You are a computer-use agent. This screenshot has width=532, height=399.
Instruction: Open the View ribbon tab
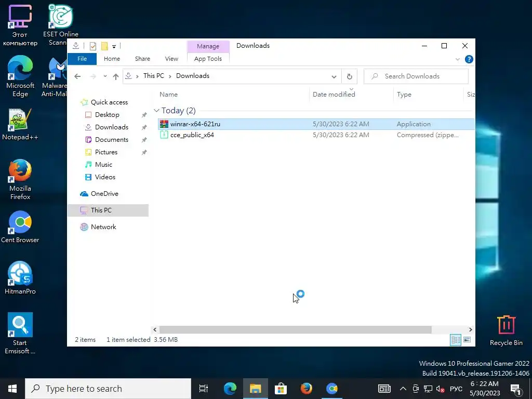tap(171, 59)
